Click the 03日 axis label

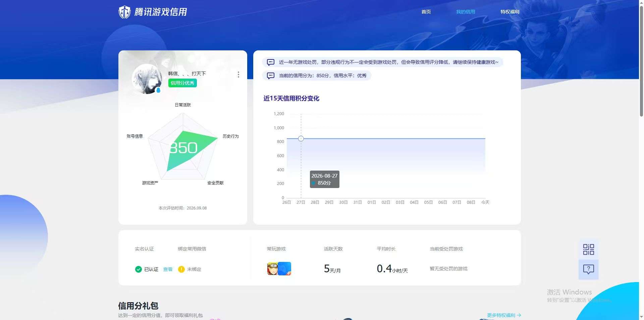[x=400, y=202]
